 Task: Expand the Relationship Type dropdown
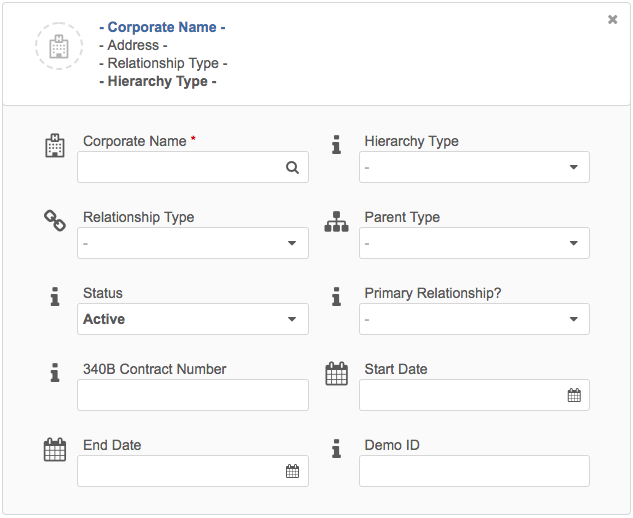click(x=193, y=243)
